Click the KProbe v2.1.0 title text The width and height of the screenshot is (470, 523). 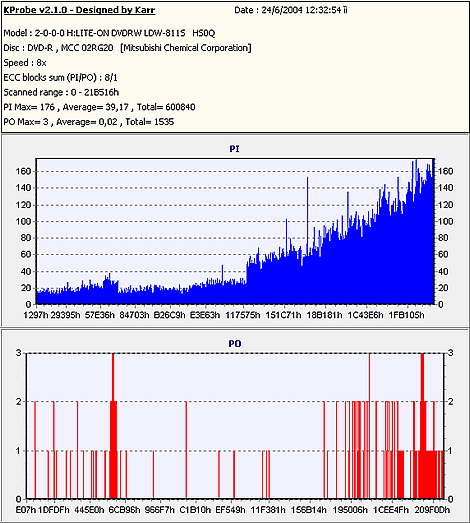[x=79, y=10]
